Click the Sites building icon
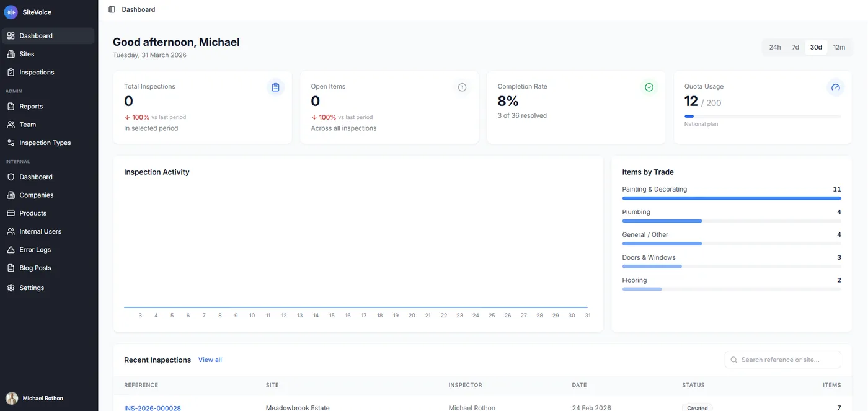The image size is (868, 411). coord(11,54)
